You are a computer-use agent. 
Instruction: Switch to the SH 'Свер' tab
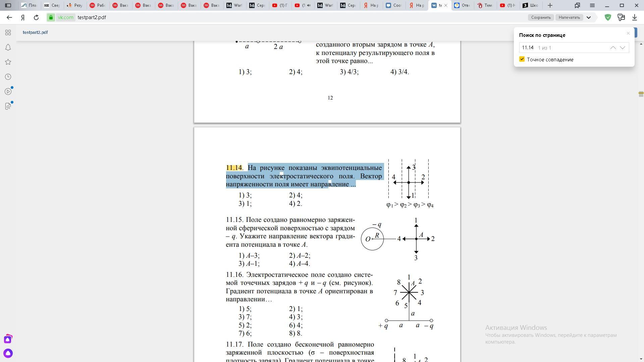[x=52, y=5]
